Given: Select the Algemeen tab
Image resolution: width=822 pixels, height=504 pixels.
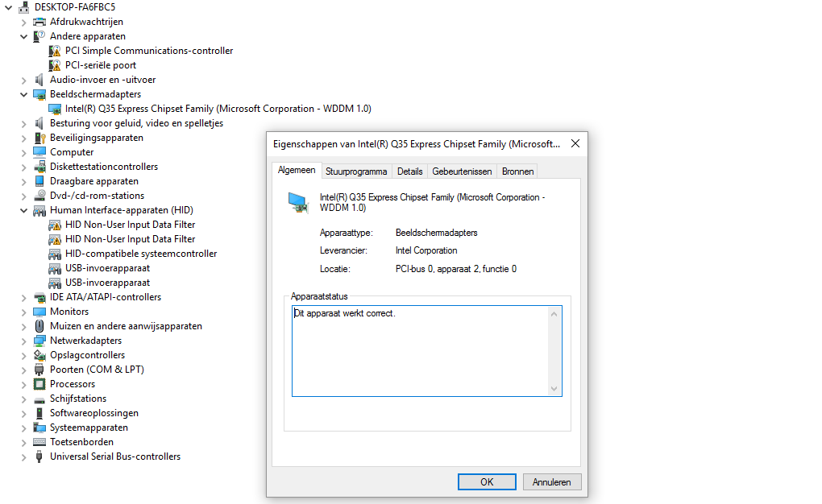Looking at the screenshot, I should (x=297, y=170).
